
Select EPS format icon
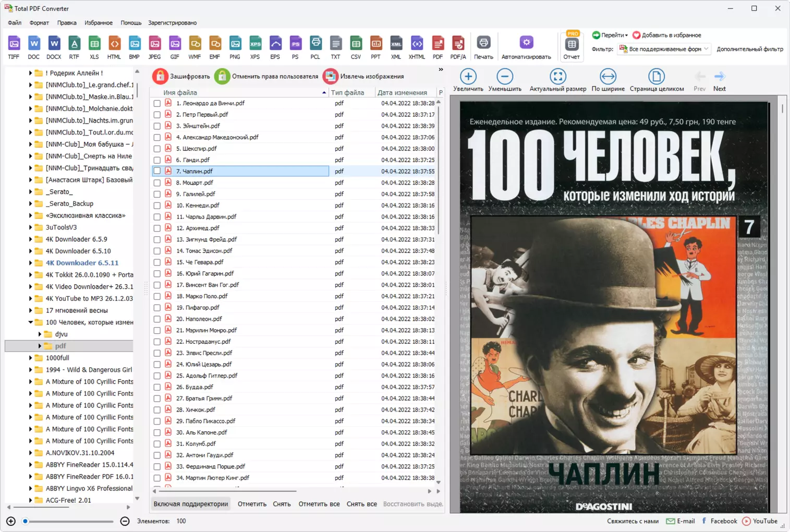(275, 47)
